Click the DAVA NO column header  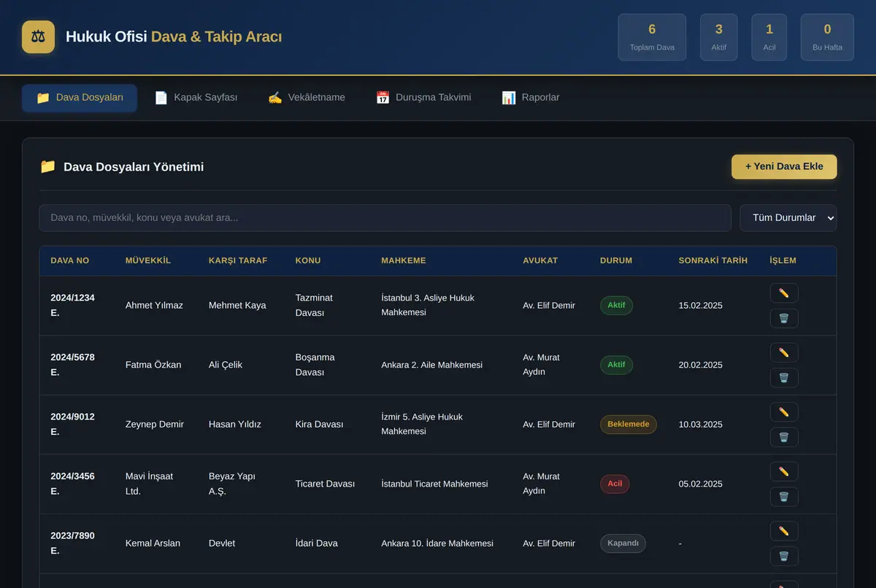(70, 260)
